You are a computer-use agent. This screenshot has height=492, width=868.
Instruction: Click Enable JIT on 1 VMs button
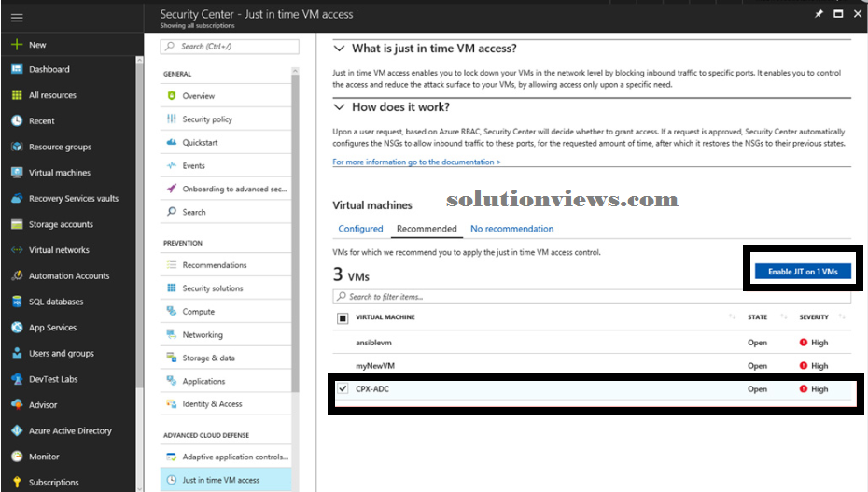pyautogui.click(x=803, y=271)
